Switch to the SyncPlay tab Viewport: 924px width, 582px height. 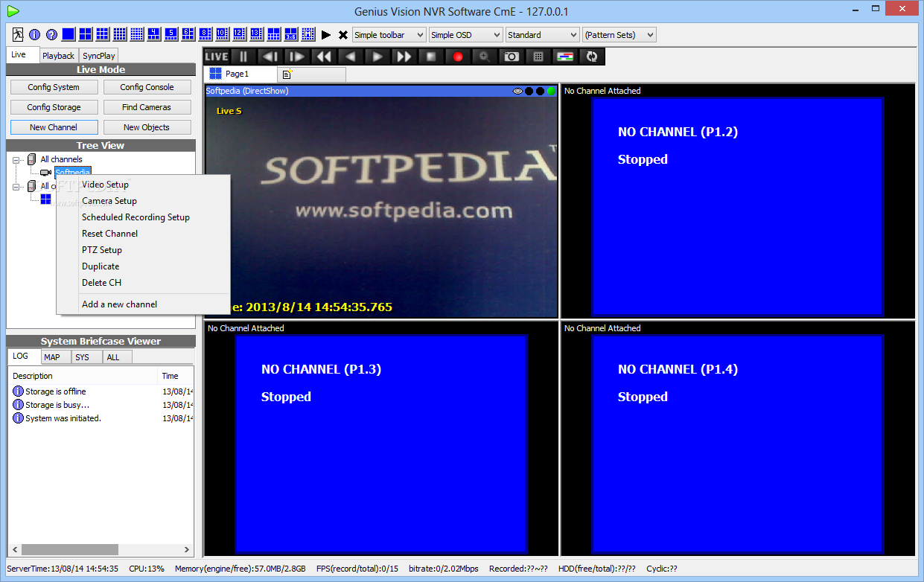(99, 56)
